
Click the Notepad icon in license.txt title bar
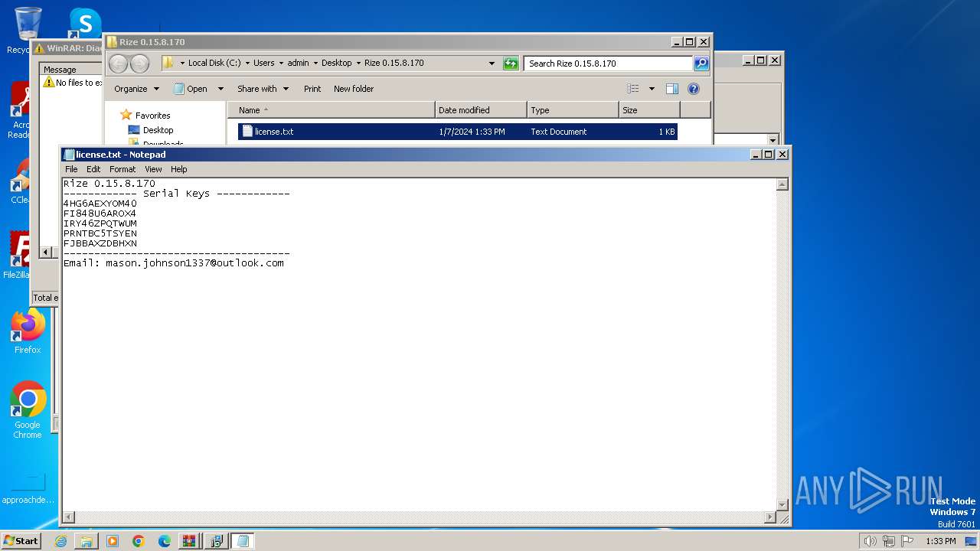(69, 155)
